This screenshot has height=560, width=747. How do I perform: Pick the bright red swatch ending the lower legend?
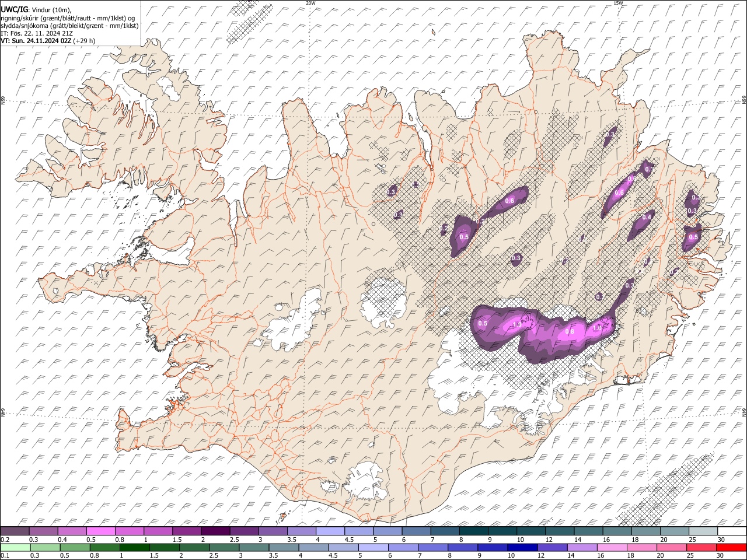[731, 548]
